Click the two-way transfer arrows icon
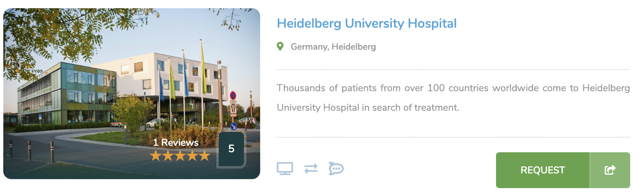This screenshot has width=644, height=193. [311, 169]
